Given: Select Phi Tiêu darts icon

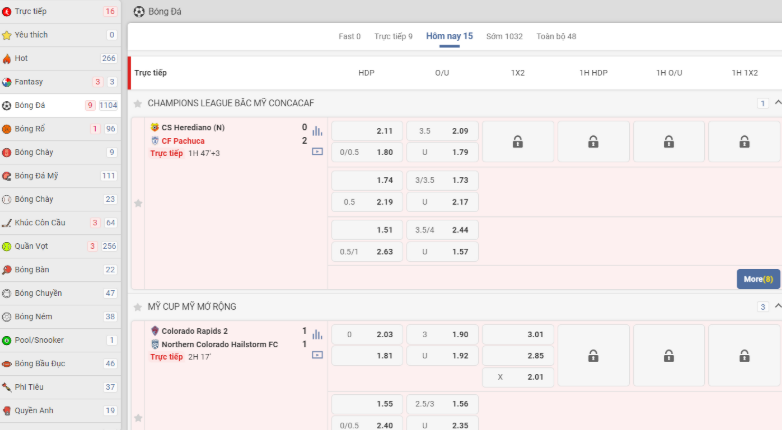Looking at the screenshot, I should [x=6, y=387].
